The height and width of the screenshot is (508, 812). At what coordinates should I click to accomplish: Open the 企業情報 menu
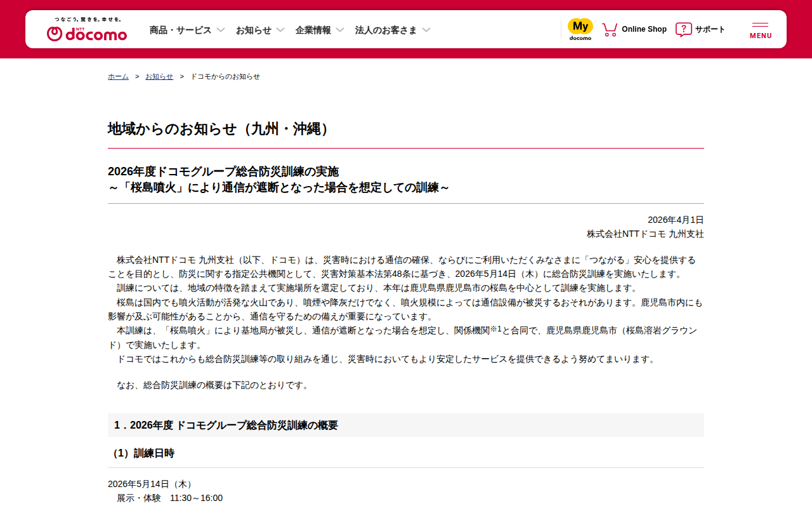point(320,30)
